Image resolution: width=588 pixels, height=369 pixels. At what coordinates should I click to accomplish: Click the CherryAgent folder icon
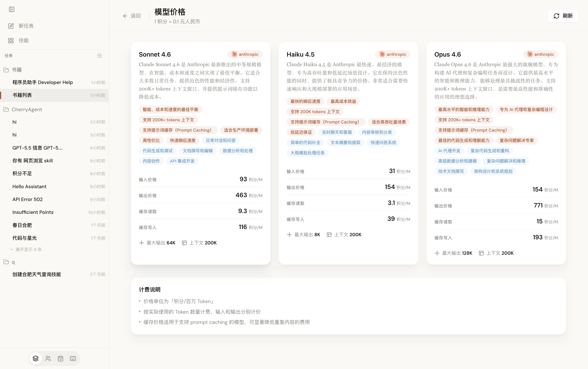tap(6, 109)
